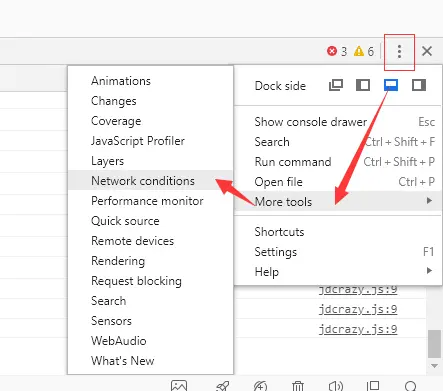Open JavaScript Profiler
Image resolution: width=443 pixels, height=391 pixels.
[150, 141]
